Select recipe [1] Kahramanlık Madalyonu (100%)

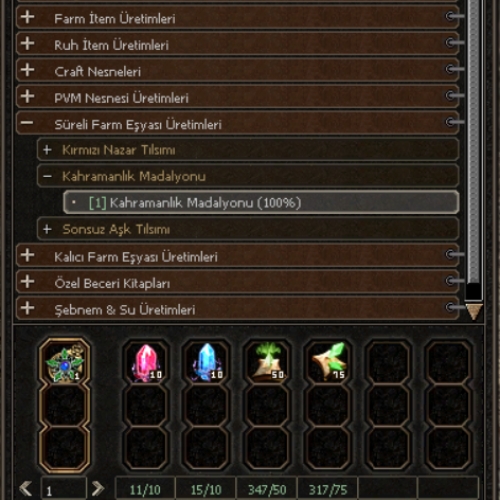pyautogui.click(x=261, y=202)
